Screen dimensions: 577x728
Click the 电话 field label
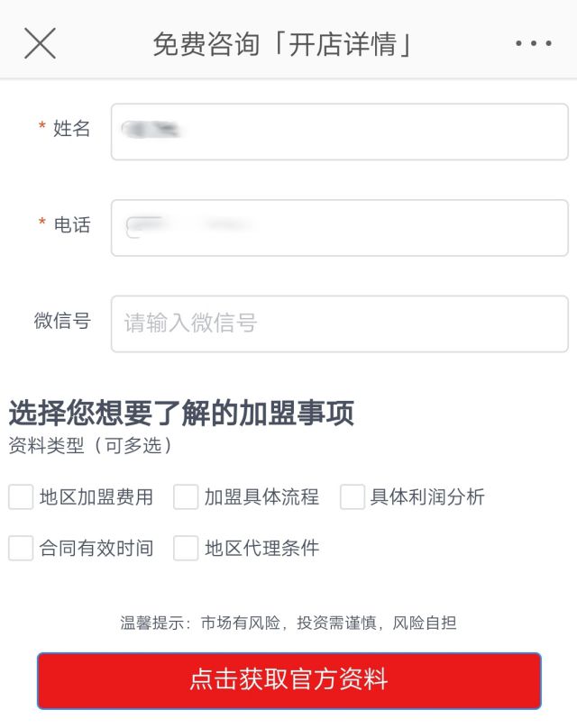click(72, 225)
